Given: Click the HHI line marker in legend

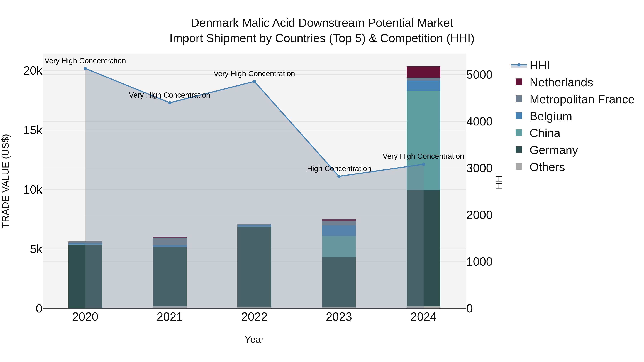Looking at the screenshot, I should [x=519, y=65].
